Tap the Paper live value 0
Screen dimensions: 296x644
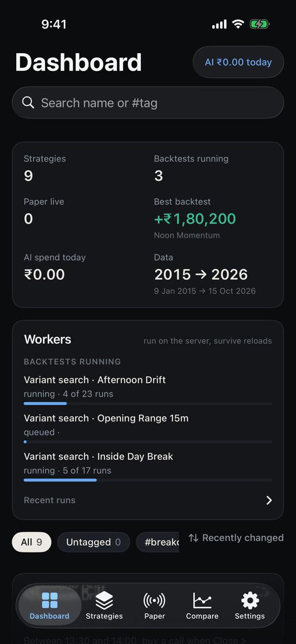coord(28,219)
